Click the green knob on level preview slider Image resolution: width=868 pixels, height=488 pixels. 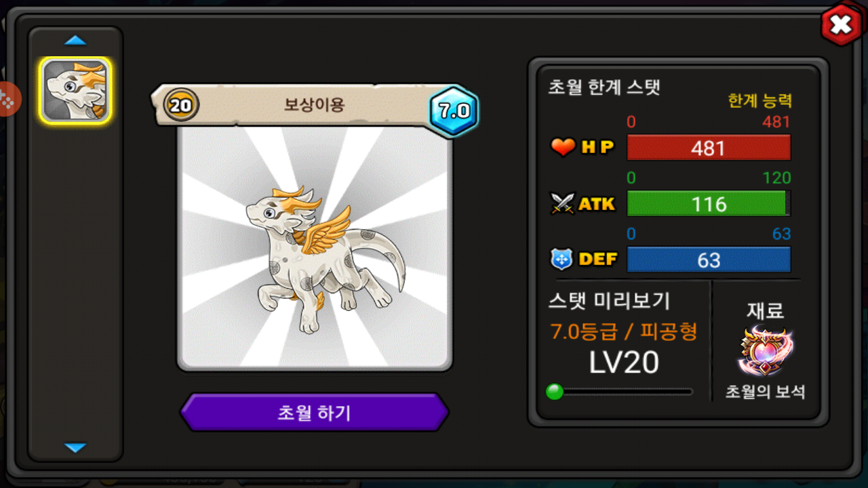click(555, 392)
